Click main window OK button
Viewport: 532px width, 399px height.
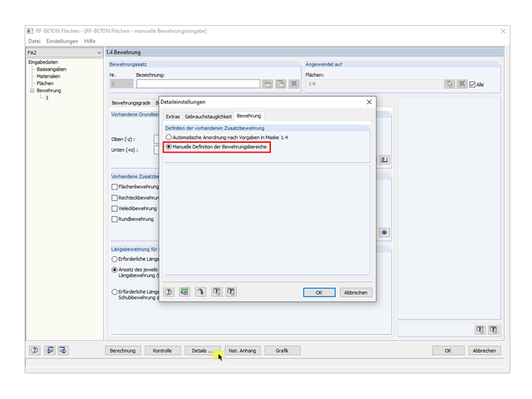click(x=448, y=351)
